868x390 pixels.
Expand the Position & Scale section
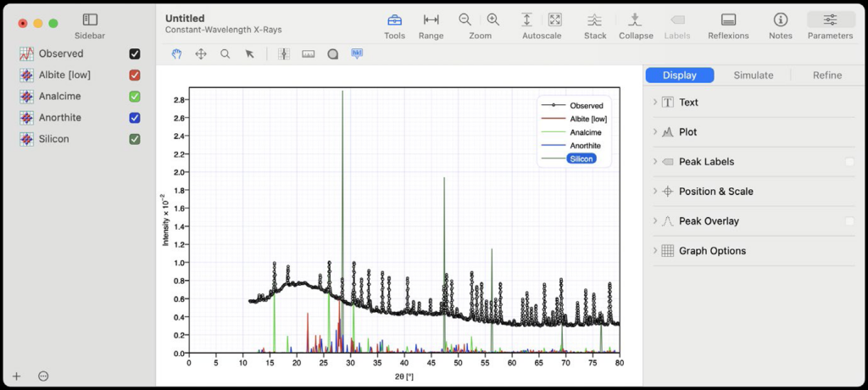655,192
